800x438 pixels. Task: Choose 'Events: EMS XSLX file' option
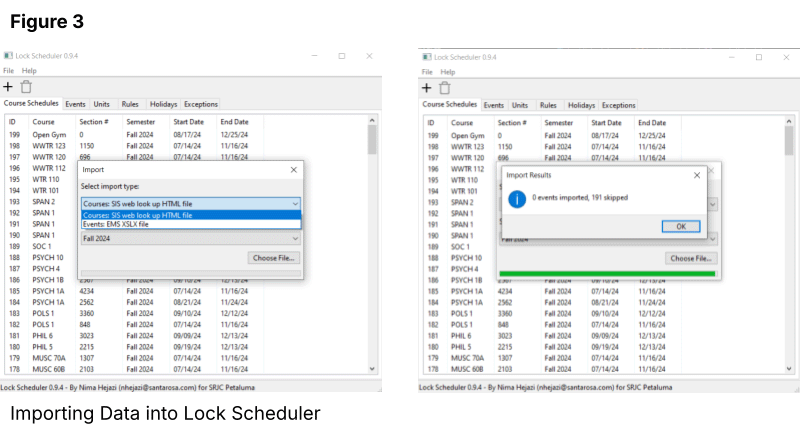click(115, 224)
